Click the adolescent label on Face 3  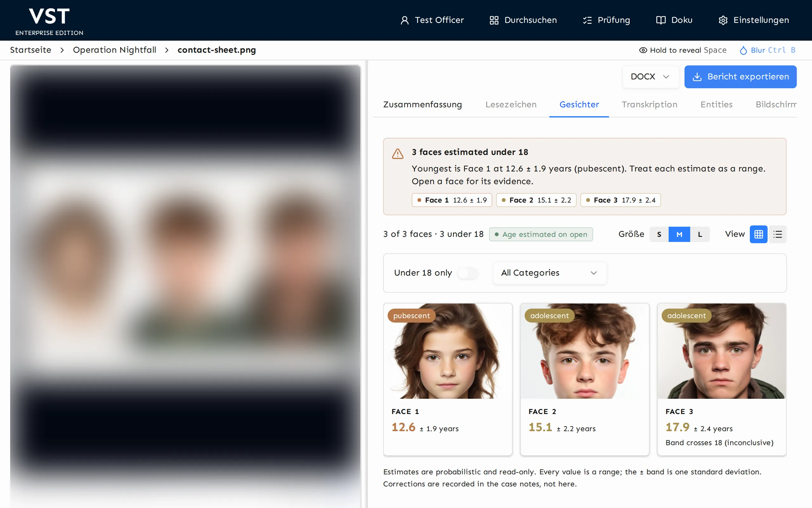click(686, 316)
